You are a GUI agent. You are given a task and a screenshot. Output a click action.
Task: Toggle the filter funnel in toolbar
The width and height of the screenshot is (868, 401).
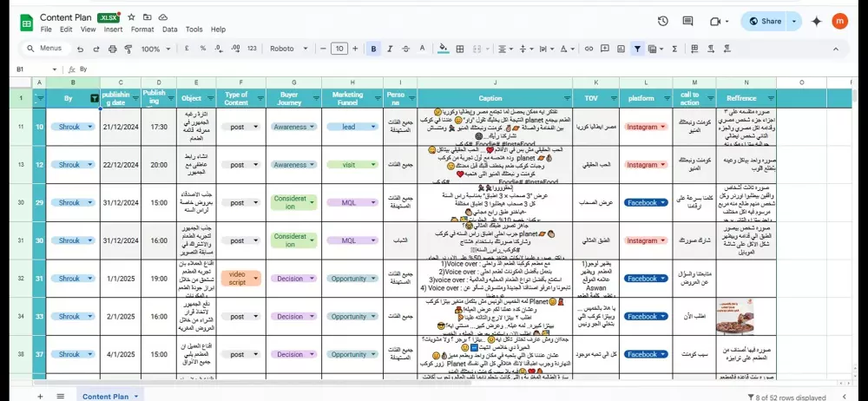[x=637, y=49]
